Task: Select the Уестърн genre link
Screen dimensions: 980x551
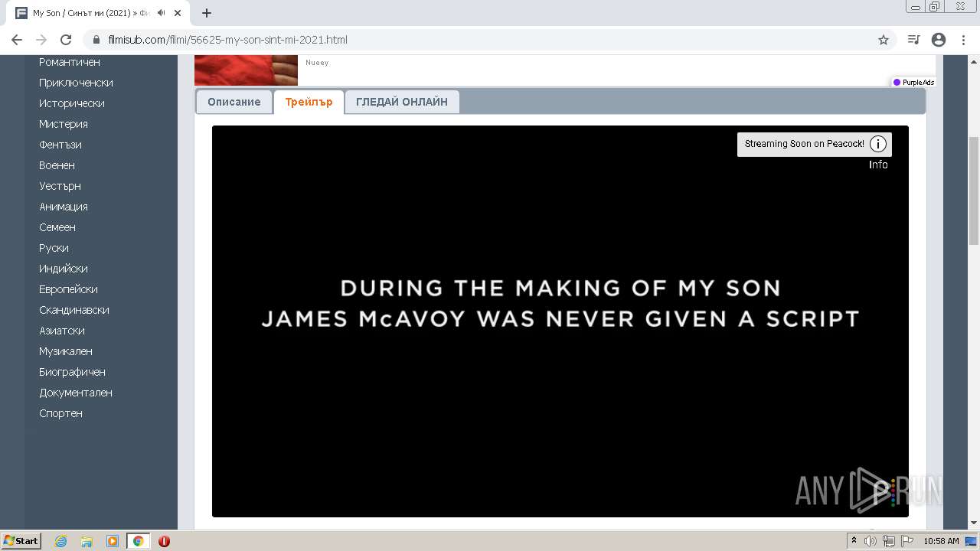Action: click(x=60, y=186)
